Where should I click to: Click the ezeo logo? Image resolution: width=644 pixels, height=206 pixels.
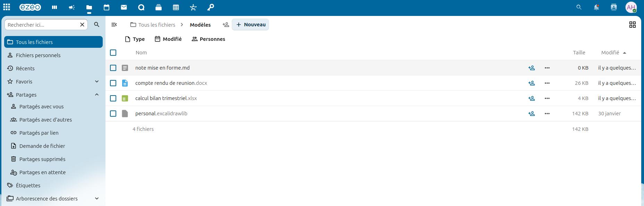30,7
